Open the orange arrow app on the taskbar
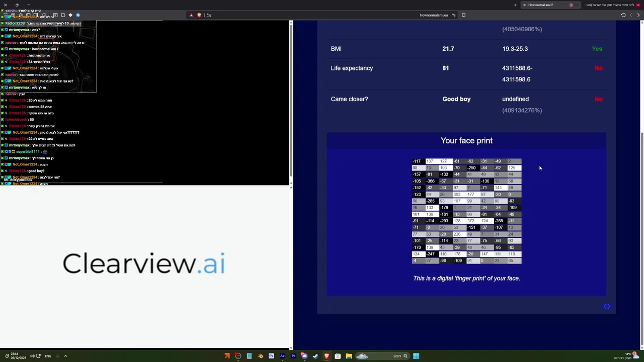The image size is (644, 362). coord(227,356)
